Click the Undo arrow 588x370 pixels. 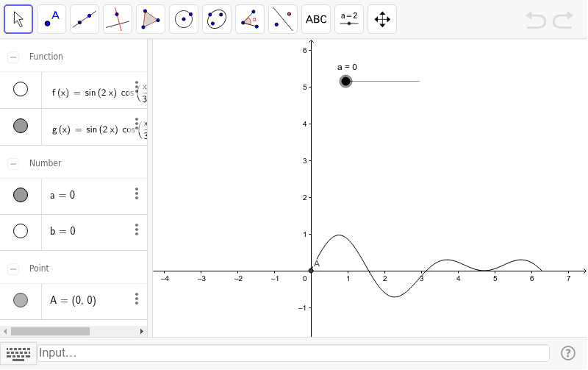pos(536,20)
